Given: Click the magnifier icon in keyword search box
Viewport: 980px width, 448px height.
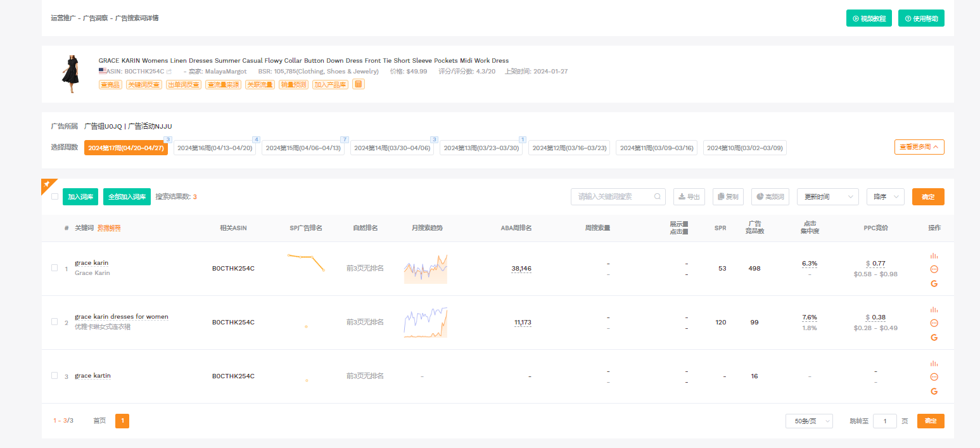Looking at the screenshot, I should [x=658, y=196].
